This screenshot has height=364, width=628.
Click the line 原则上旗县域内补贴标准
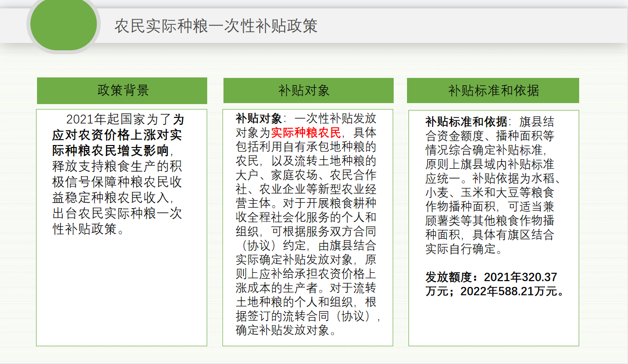489,164
